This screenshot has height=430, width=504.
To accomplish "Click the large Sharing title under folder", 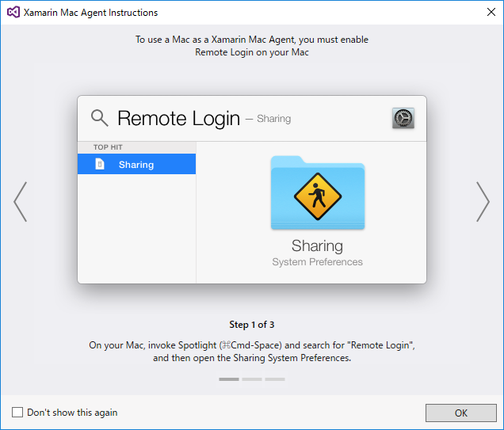I will (x=317, y=246).
